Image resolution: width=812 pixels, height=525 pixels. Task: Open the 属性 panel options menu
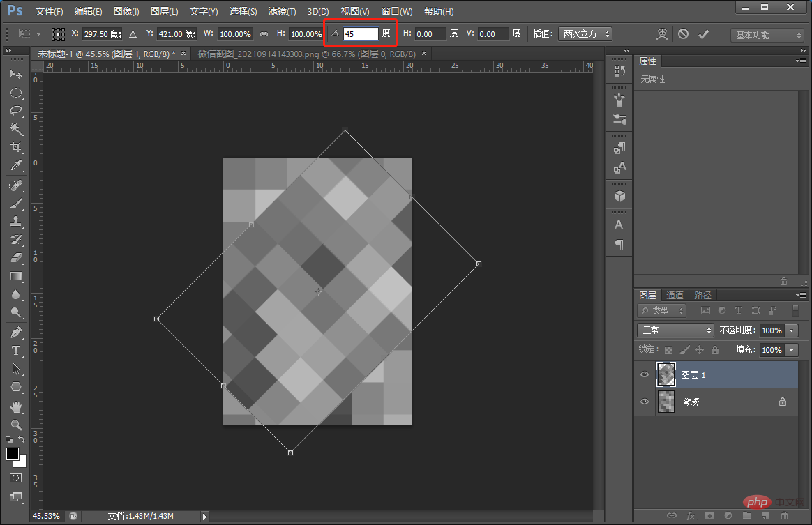click(x=801, y=61)
